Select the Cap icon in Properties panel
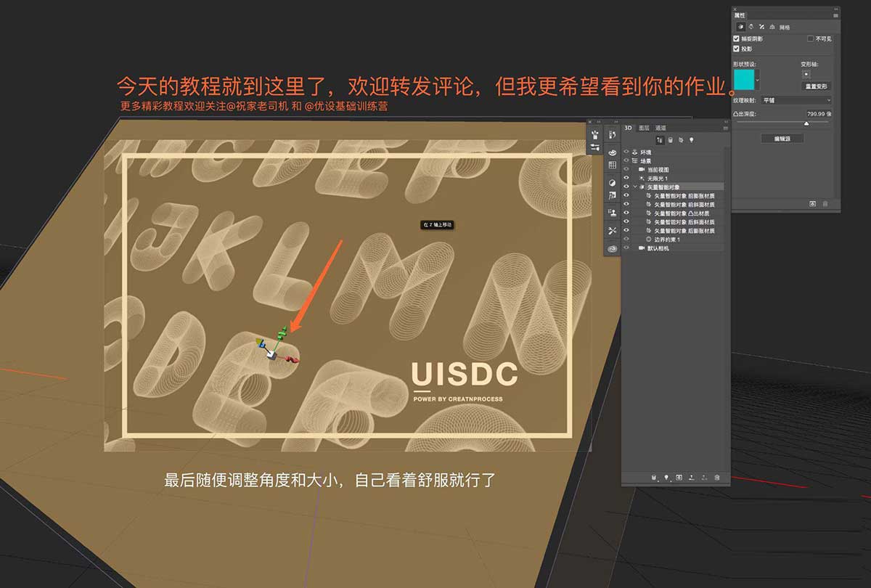The height and width of the screenshot is (588, 871). (761, 27)
